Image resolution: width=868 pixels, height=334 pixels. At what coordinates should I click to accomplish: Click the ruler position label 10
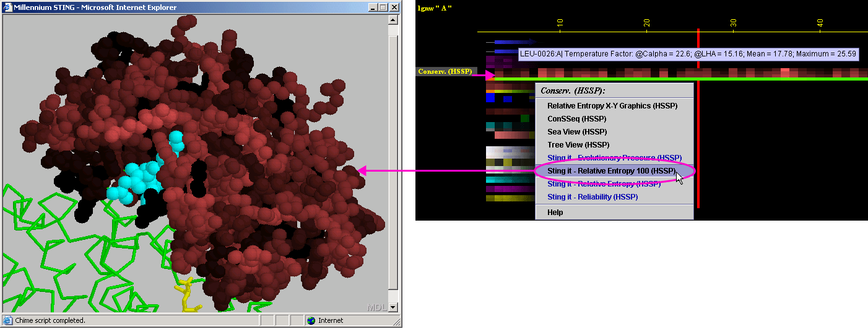(560, 23)
